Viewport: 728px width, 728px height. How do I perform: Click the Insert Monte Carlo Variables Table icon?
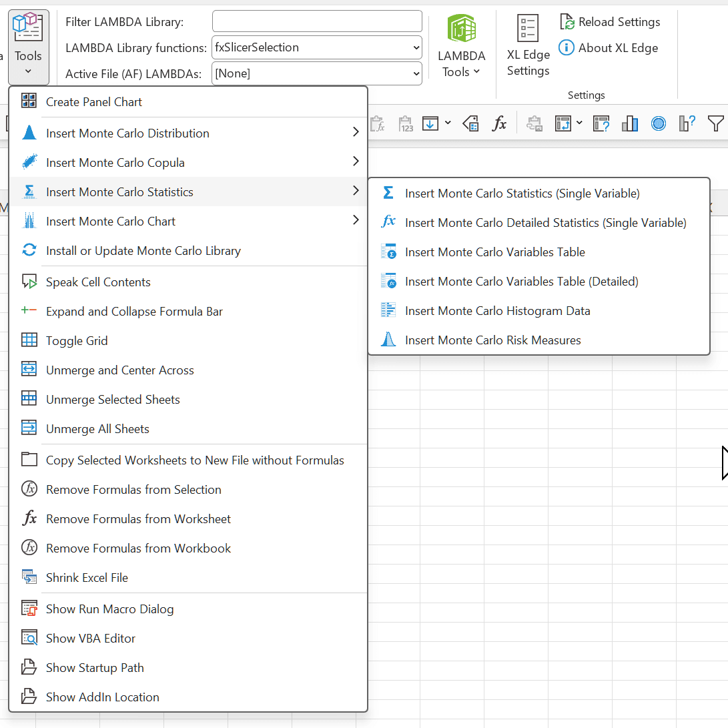tap(388, 252)
